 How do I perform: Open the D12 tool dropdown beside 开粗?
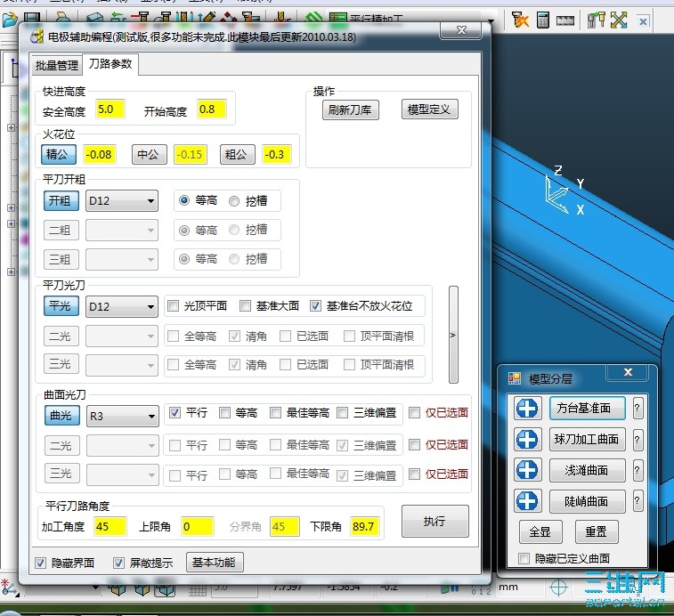coord(122,201)
